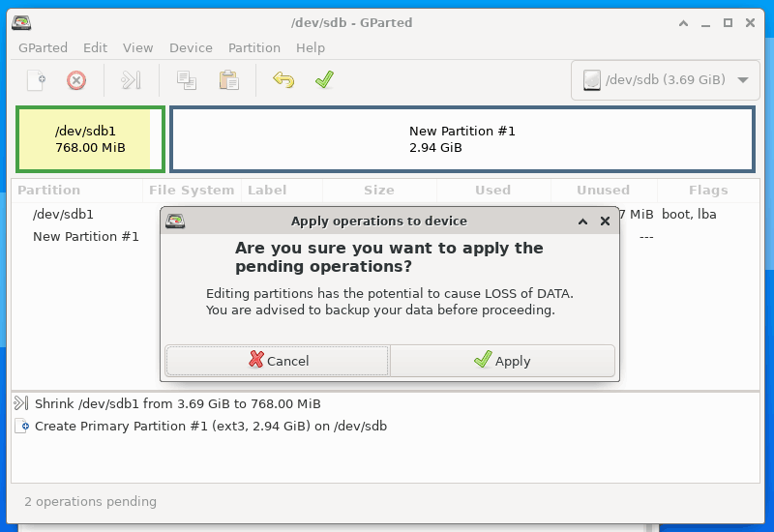This screenshot has width=774, height=532.
Task: Close the Apply operations dialog
Action: [606, 222]
